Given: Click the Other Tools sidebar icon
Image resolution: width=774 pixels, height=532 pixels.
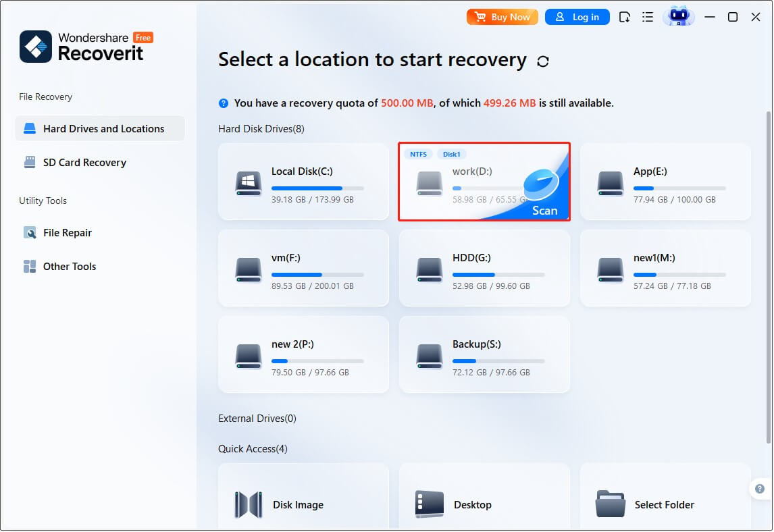Looking at the screenshot, I should tap(30, 267).
